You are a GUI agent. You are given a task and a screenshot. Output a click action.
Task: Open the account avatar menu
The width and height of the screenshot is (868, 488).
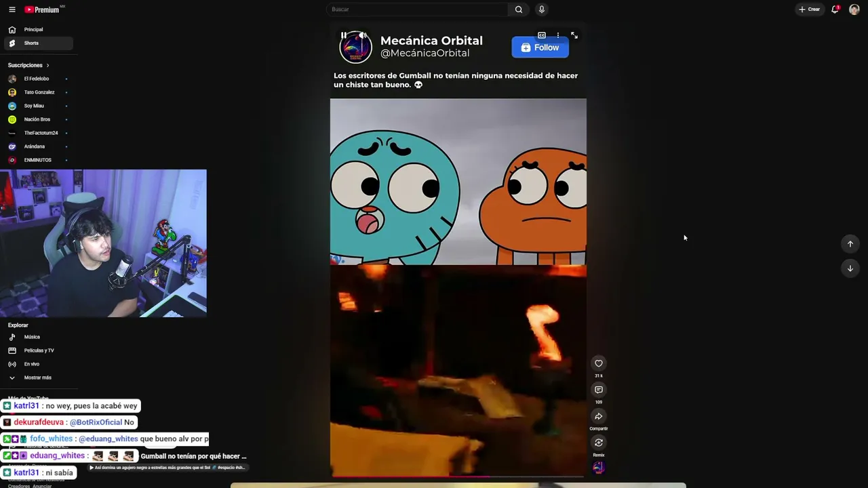tap(854, 9)
